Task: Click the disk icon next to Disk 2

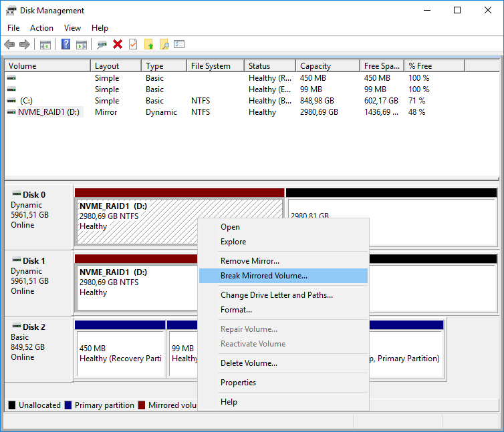Action: (x=17, y=326)
